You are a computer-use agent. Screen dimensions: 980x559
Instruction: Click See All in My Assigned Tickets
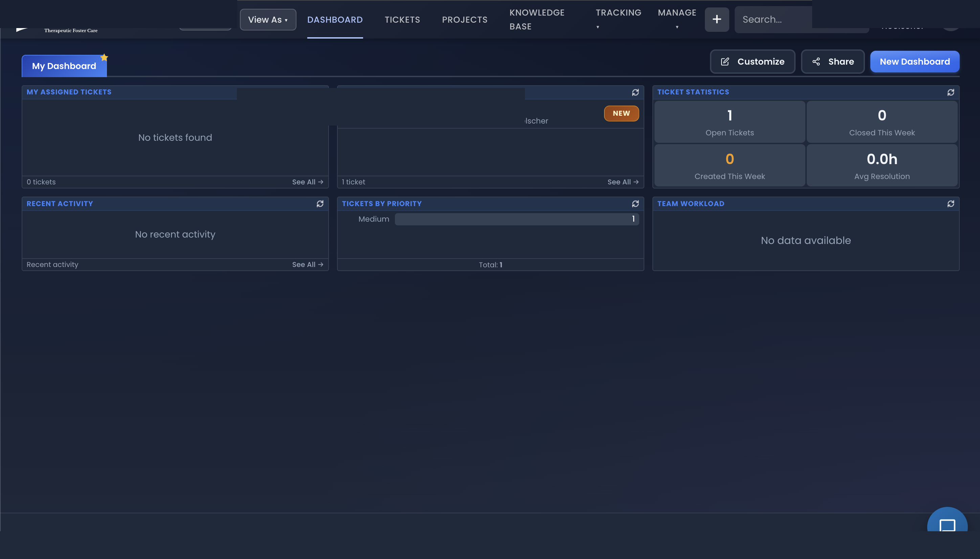pos(308,182)
